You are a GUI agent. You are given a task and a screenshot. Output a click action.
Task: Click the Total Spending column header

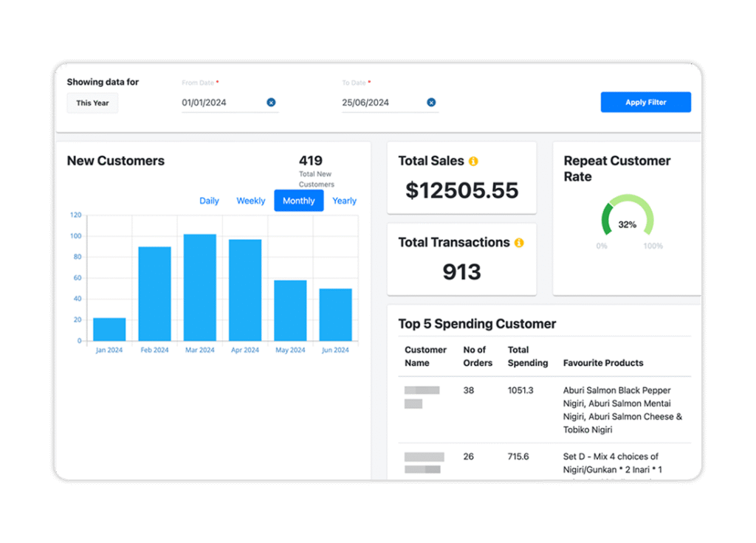527,356
